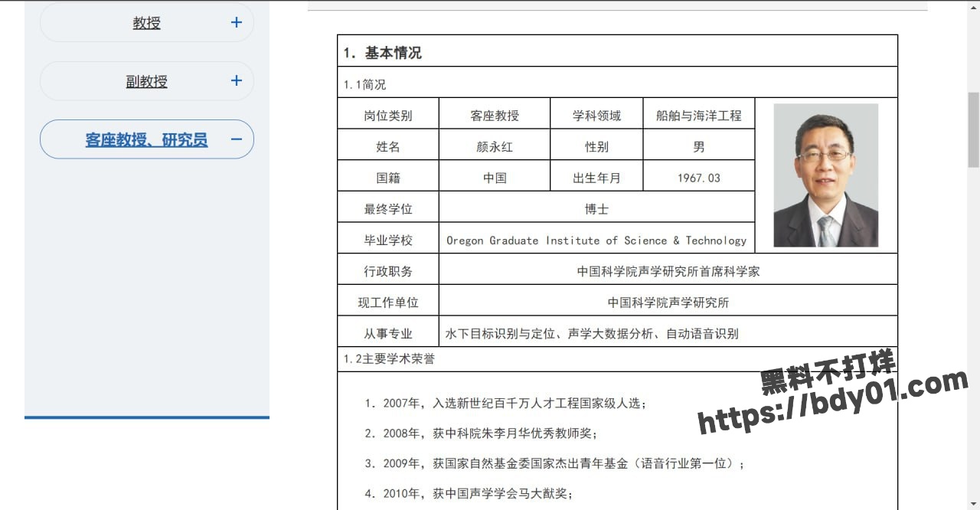Expand the 副教授 section plus icon

(237, 80)
